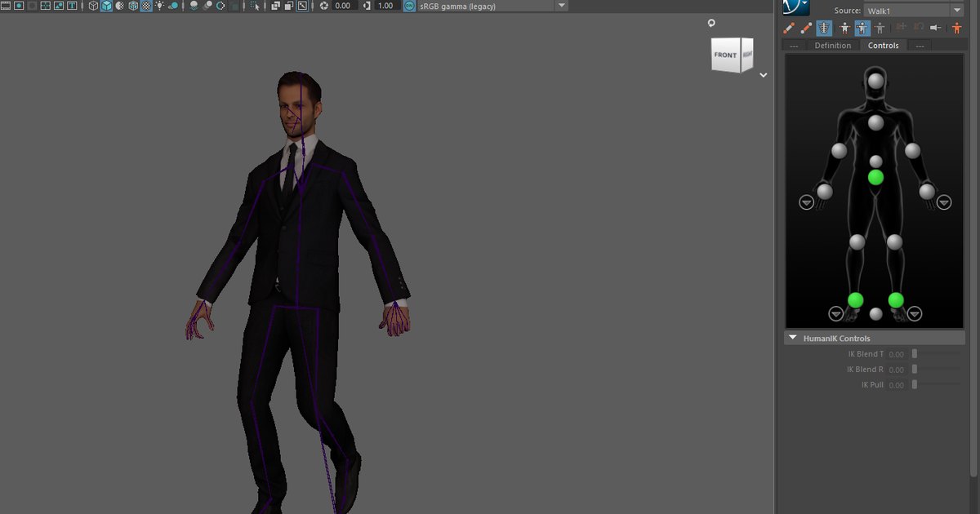This screenshot has height=514, width=980.
Task: Select the reference effector between feet
Action: click(x=875, y=313)
